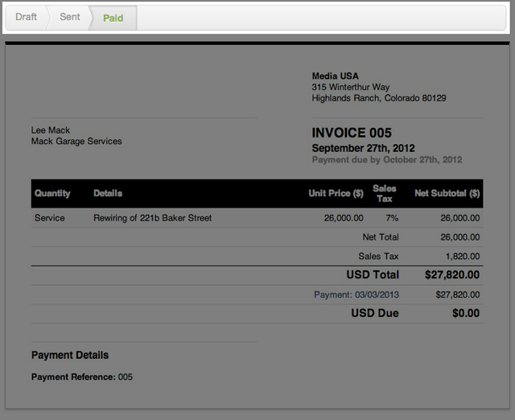Click the INVOICE 005 heading
The width and height of the screenshot is (515, 420).
(x=352, y=133)
